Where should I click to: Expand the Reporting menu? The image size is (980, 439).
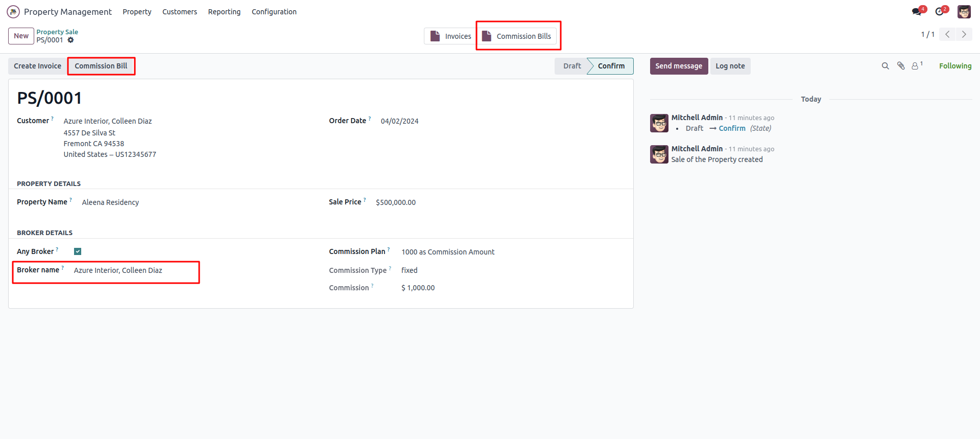click(x=224, y=12)
